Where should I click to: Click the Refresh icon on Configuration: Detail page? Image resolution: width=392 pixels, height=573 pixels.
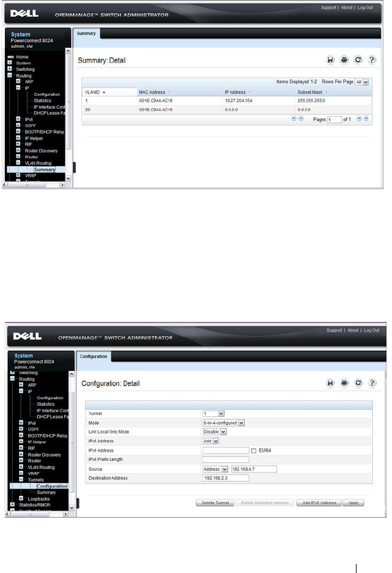(x=358, y=383)
